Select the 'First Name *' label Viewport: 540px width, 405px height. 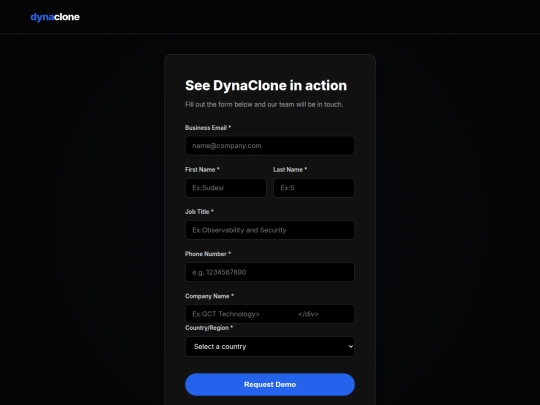pos(202,169)
